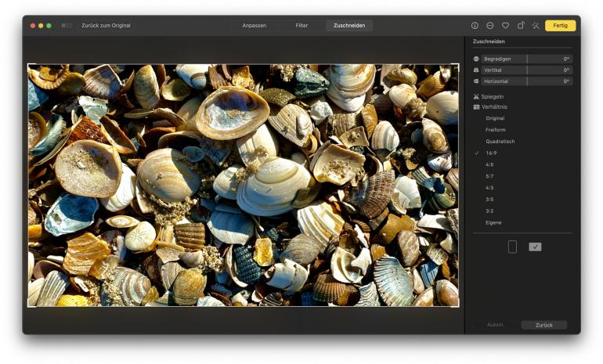The height and width of the screenshot is (364, 603).
Task: Click the Begradigen straighten icon
Action: [x=476, y=59]
